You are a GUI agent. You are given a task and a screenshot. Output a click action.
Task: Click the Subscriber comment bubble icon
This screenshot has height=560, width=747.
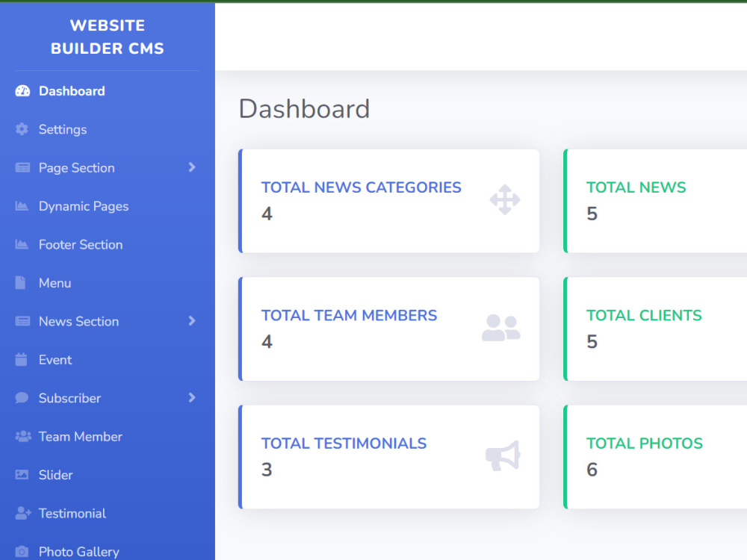pos(22,398)
